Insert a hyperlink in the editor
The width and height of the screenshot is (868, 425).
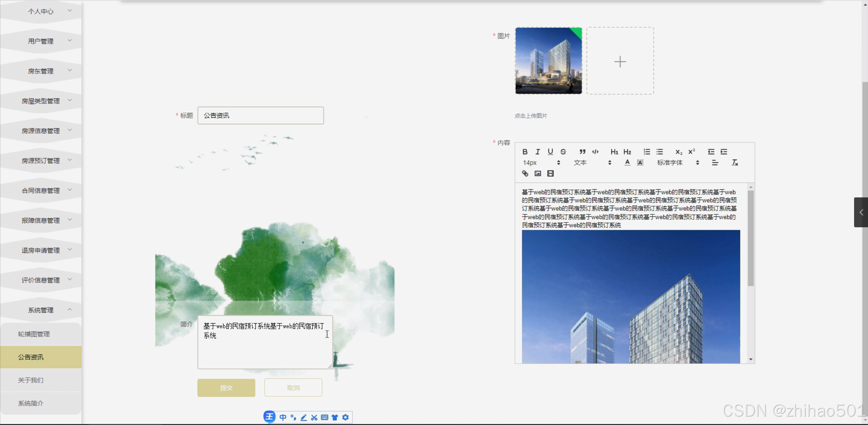(525, 174)
